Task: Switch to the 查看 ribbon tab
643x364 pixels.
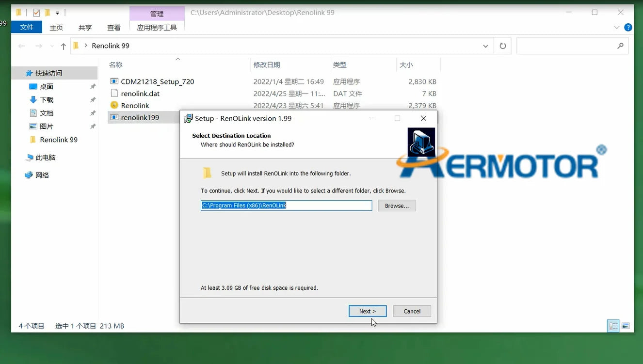Action: click(114, 28)
